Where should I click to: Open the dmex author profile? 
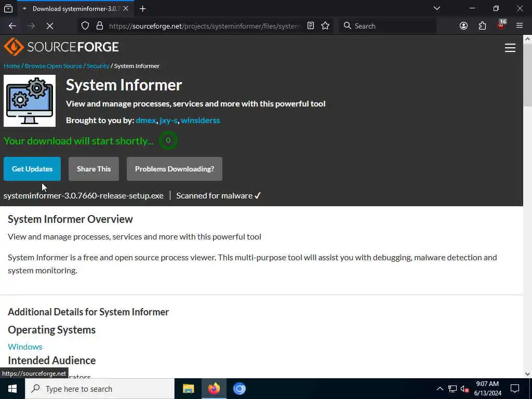146,121
